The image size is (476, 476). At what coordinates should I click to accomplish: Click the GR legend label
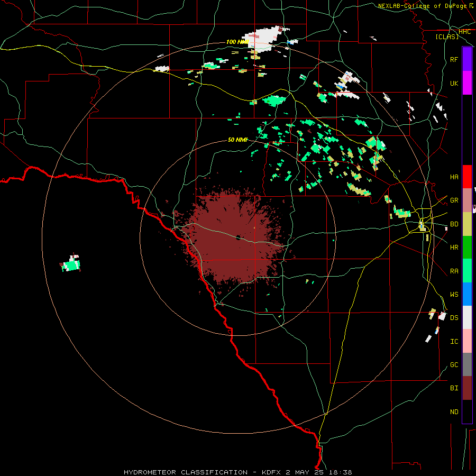[454, 200]
